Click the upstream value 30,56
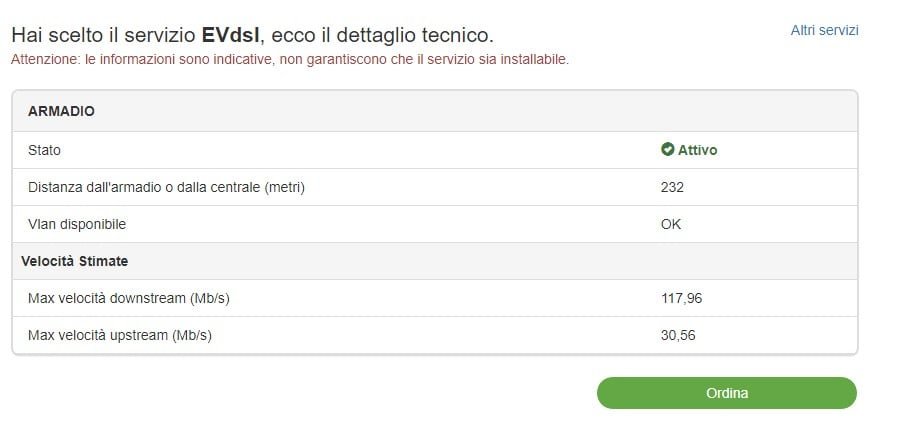 pos(678,335)
